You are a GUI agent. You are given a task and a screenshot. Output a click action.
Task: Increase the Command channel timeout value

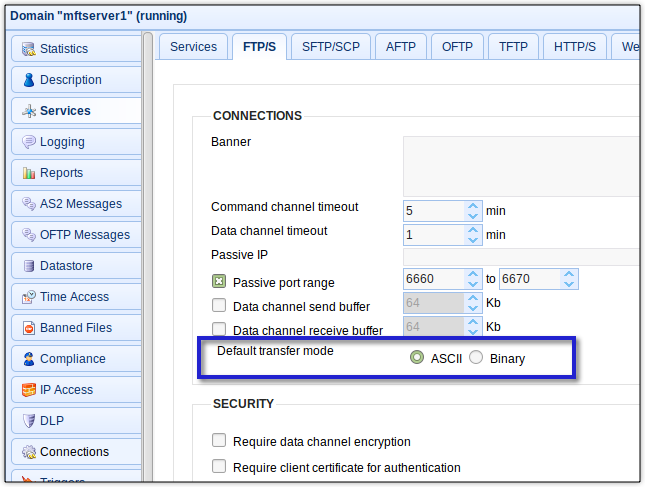pos(473,205)
